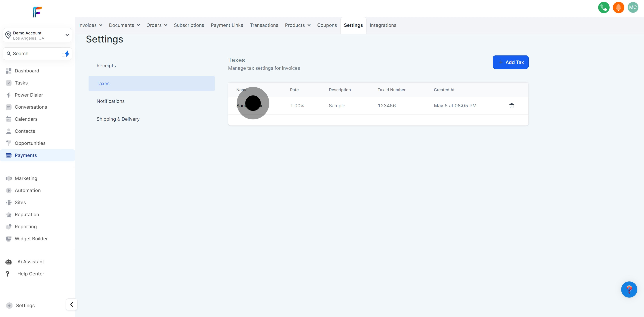Click the Add Tax button
The height and width of the screenshot is (317, 644).
coord(510,62)
